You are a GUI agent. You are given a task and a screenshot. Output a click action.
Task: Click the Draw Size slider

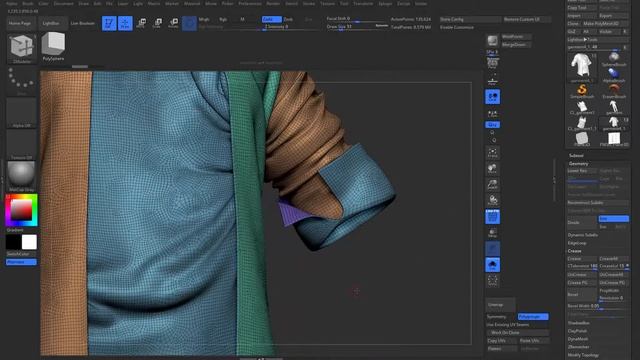tap(357, 27)
